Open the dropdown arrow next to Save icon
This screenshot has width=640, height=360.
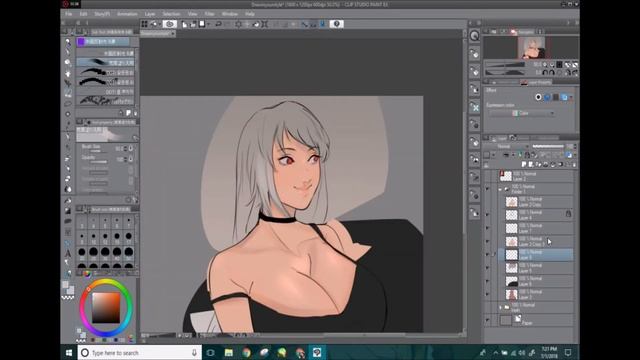[x=208, y=24]
